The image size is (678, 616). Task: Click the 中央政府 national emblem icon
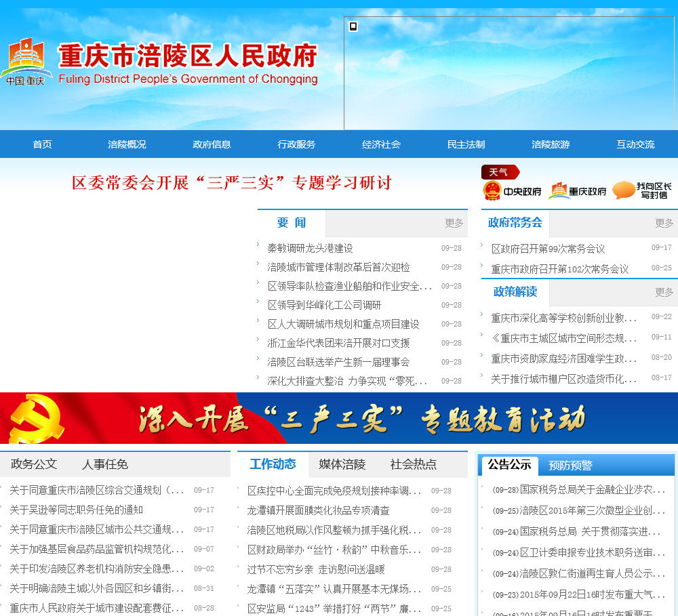click(492, 190)
